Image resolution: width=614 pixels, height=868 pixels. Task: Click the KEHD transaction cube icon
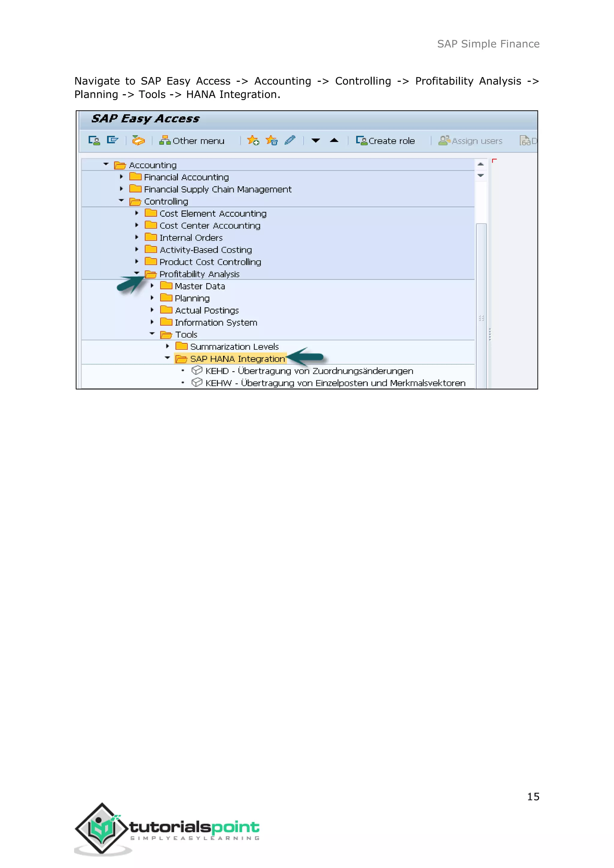click(x=197, y=370)
